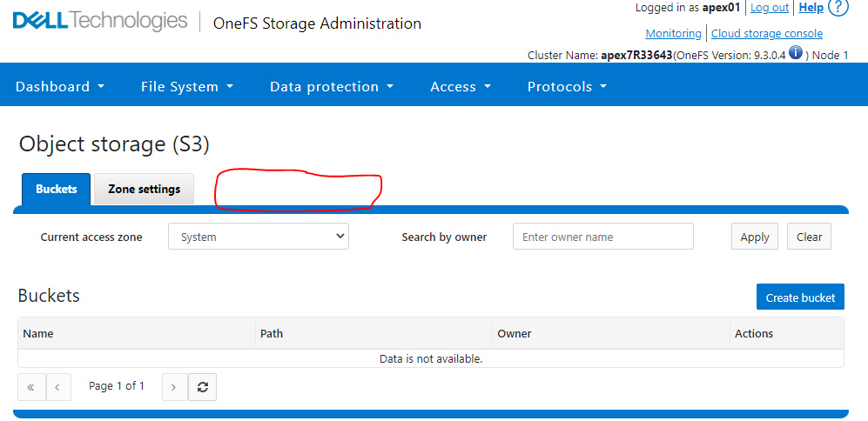Open the Data protection menu
This screenshot has height=421, width=868.
[x=332, y=87]
